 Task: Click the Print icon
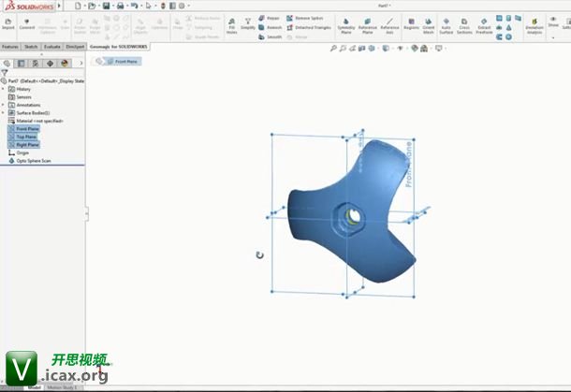click(120, 6)
